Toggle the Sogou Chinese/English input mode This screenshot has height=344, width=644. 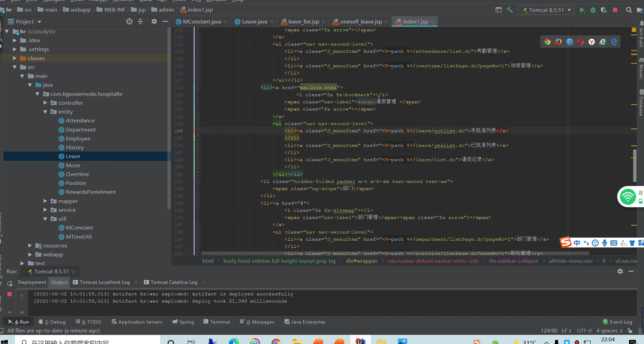pyautogui.click(x=577, y=243)
